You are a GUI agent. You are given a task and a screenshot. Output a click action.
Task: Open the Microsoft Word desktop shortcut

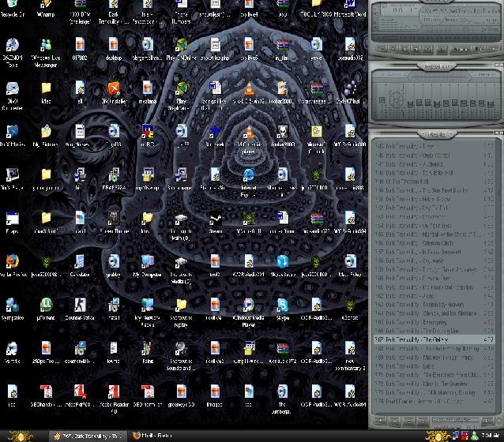(350, 8)
